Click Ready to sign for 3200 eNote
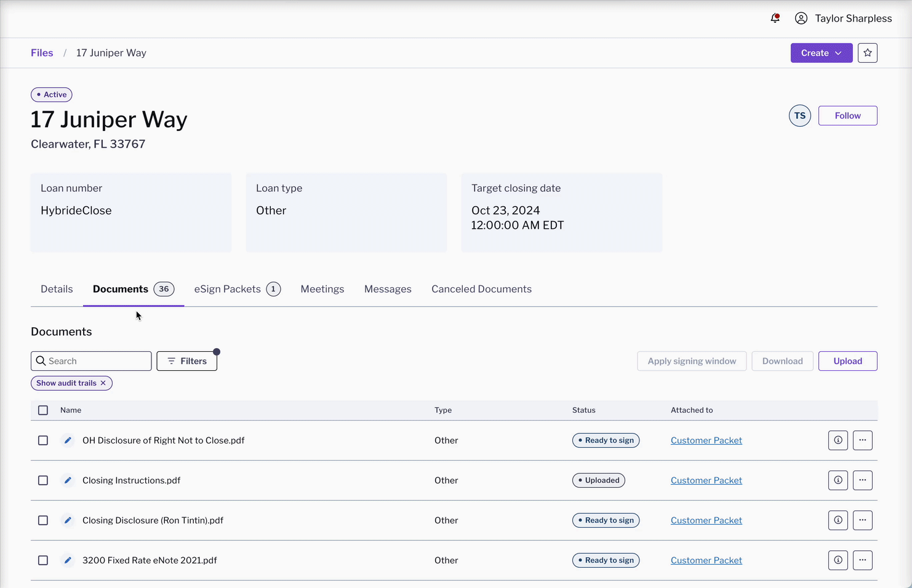The width and height of the screenshot is (912, 588). click(606, 560)
